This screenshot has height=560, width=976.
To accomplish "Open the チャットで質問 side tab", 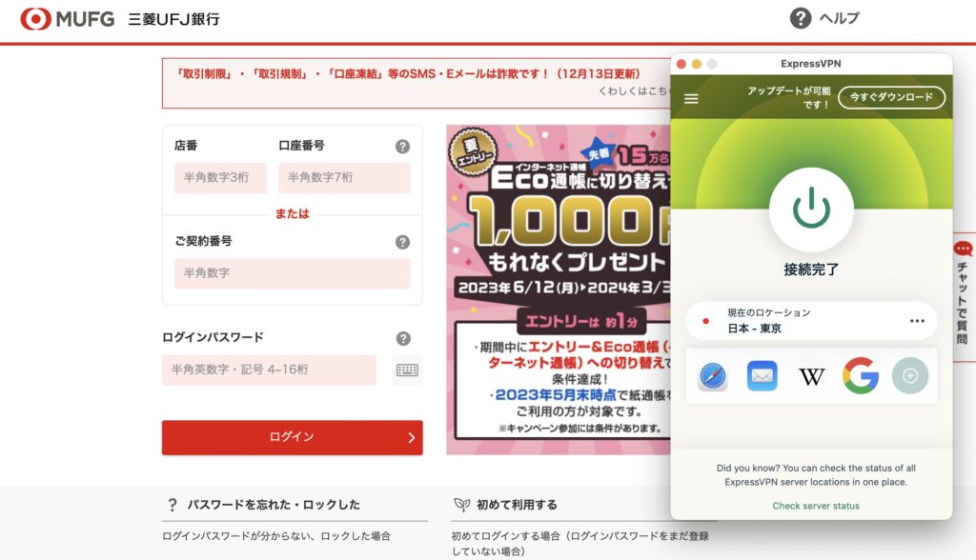I will [963, 292].
